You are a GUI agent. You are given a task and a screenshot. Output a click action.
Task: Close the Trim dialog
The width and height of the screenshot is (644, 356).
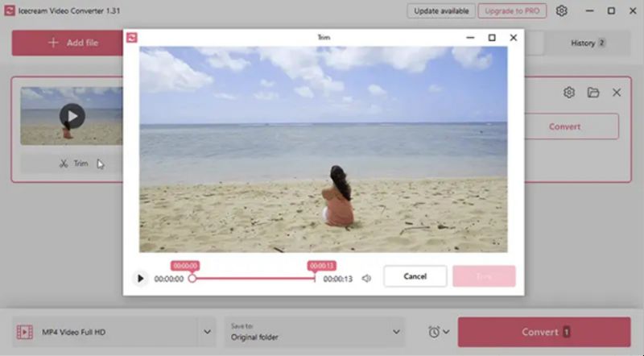514,38
